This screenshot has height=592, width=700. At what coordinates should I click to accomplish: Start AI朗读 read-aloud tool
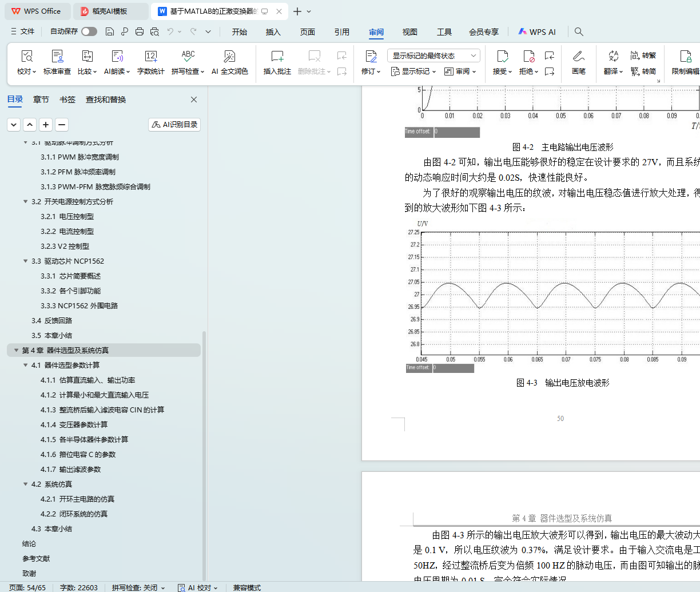point(117,62)
